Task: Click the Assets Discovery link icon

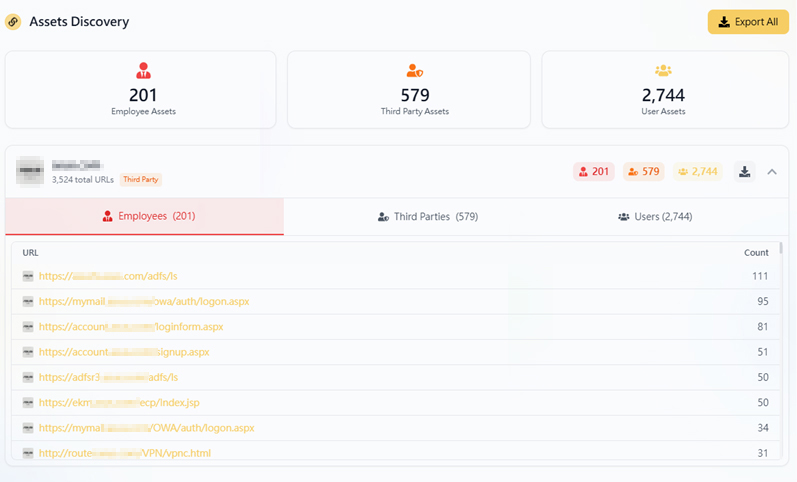Action: coord(13,22)
